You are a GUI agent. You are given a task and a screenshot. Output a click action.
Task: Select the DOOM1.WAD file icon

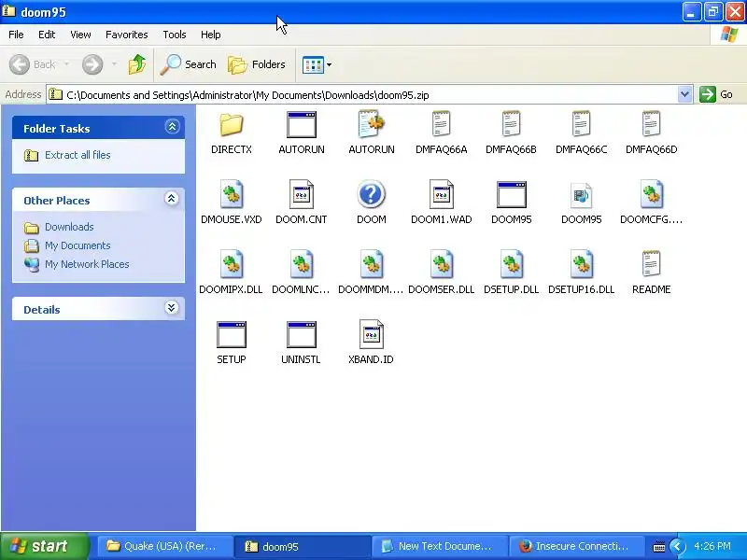pyautogui.click(x=441, y=194)
